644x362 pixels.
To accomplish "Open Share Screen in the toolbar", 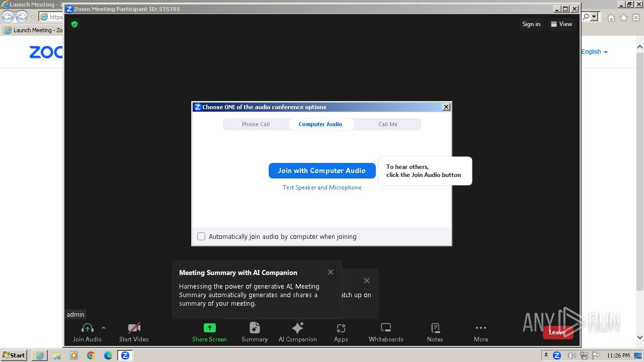I will [x=209, y=332].
